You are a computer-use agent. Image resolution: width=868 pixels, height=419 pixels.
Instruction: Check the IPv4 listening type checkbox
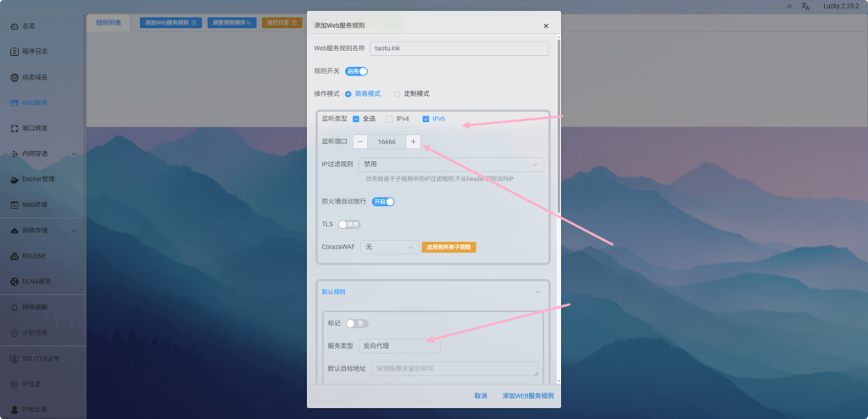tap(390, 119)
